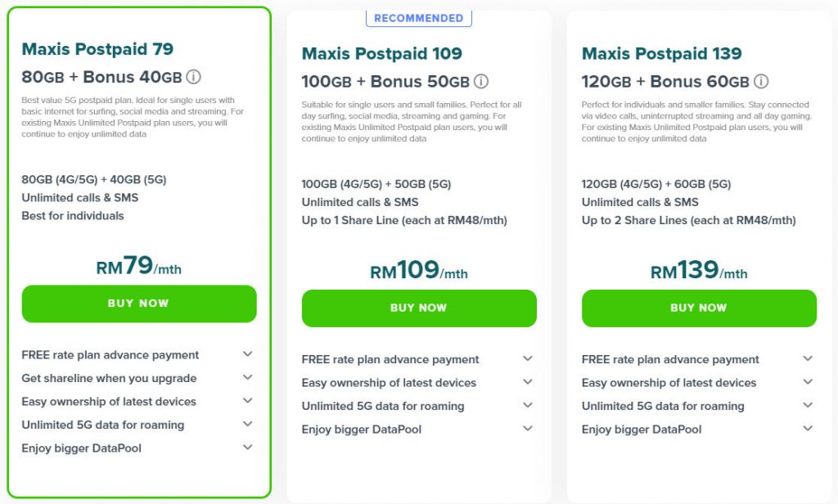Expand FREE rate plan advance payment under Postpaid 79
This screenshot has width=838, height=504.
137,355
